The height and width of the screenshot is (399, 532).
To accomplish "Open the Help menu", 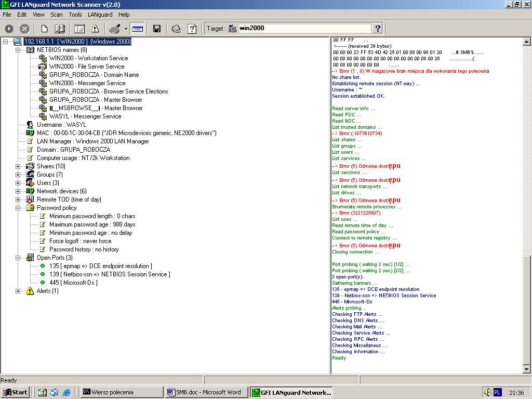I will [x=124, y=15].
